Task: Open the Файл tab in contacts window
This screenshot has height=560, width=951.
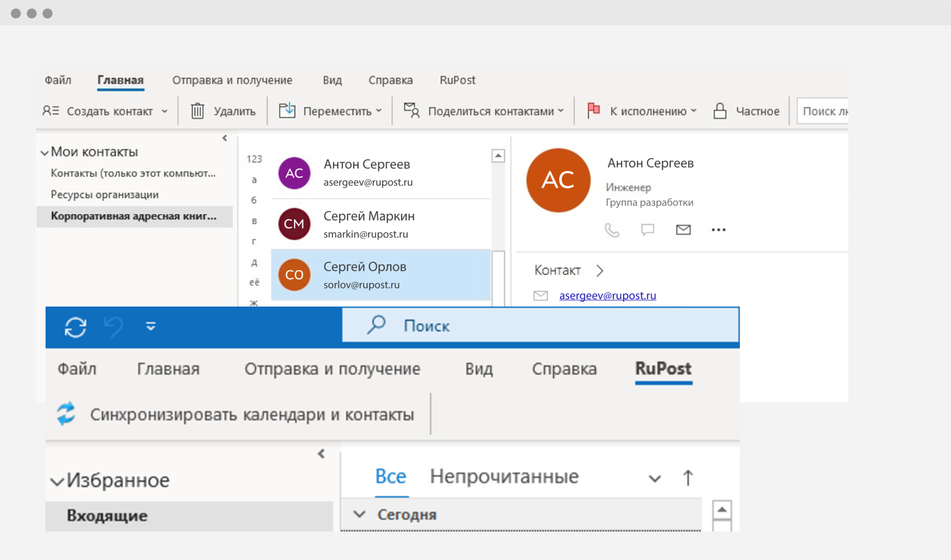Action: (58, 80)
